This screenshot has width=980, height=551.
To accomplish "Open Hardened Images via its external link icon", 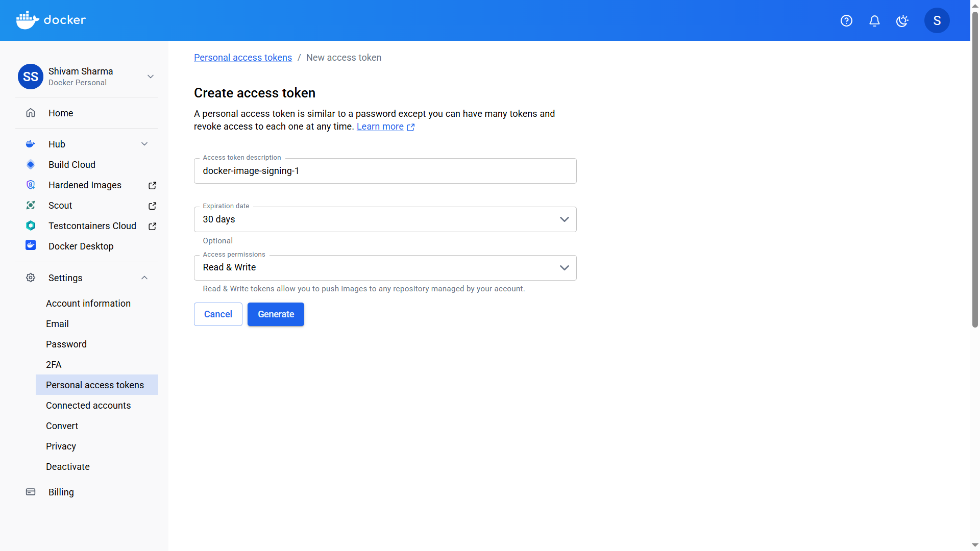I will coord(152,185).
